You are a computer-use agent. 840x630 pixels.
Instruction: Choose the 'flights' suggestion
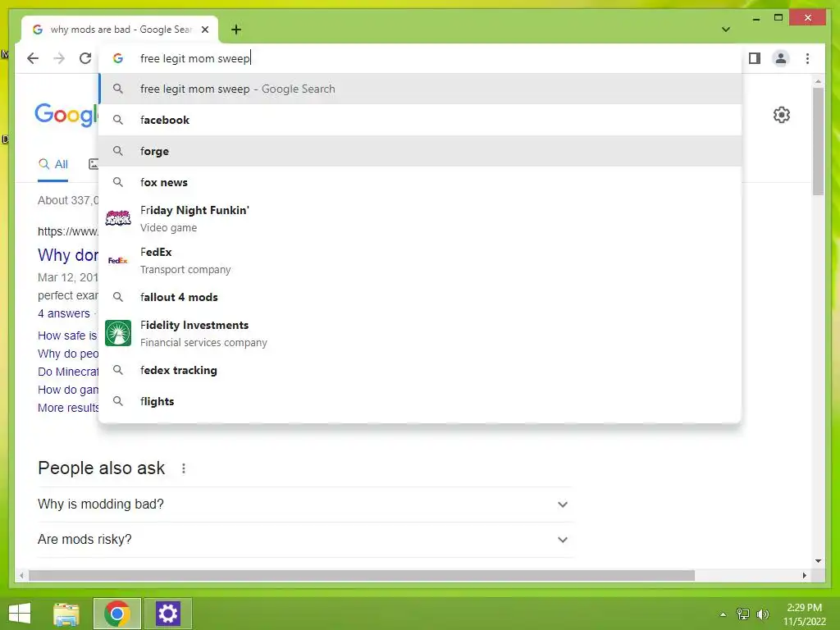coord(421,401)
